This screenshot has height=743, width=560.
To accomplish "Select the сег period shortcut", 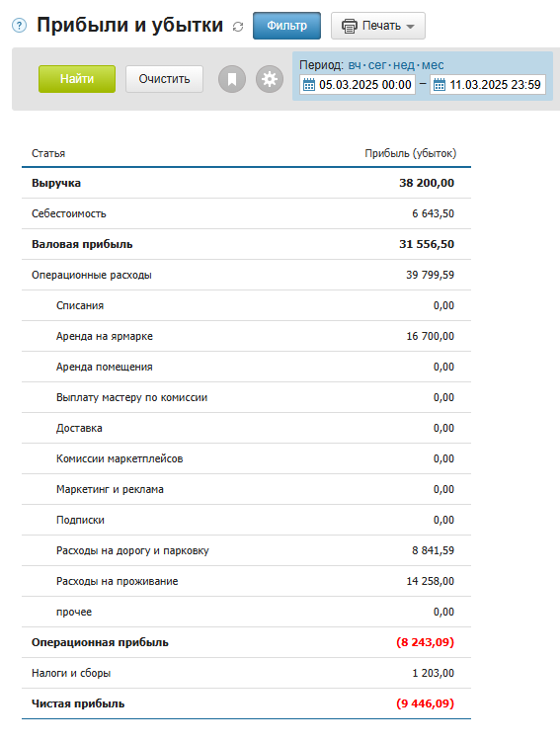I will pos(377,65).
